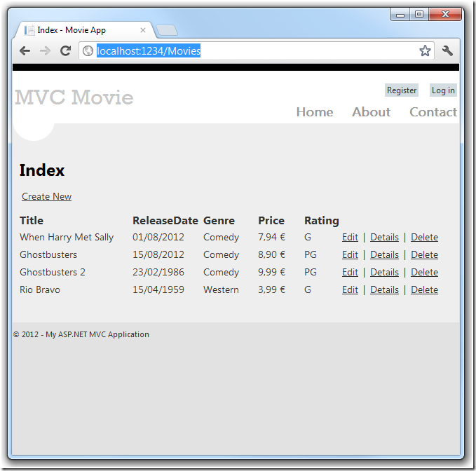Open the Chrome wrench settings menu
The image size is (476, 471).
447,50
